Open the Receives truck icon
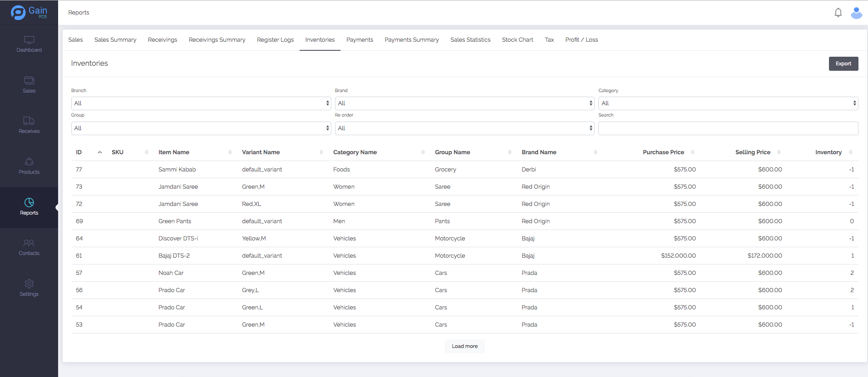 [x=29, y=121]
